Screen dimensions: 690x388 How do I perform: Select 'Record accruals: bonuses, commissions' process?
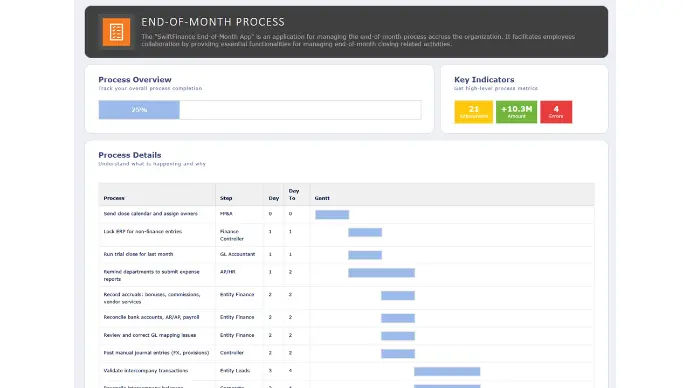pyautogui.click(x=152, y=298)
